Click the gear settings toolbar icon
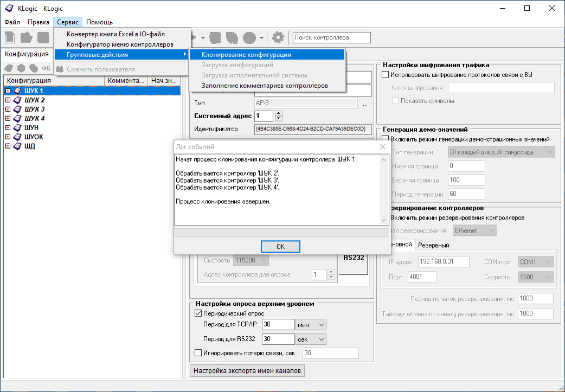 pyautogui.click(x=278, y=37)
